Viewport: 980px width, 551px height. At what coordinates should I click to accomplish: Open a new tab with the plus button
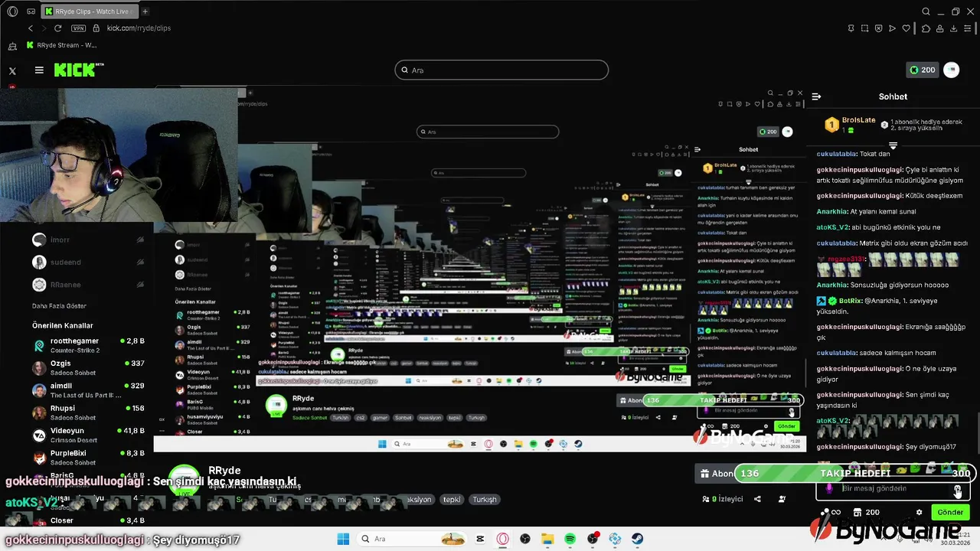coord(145,11)
